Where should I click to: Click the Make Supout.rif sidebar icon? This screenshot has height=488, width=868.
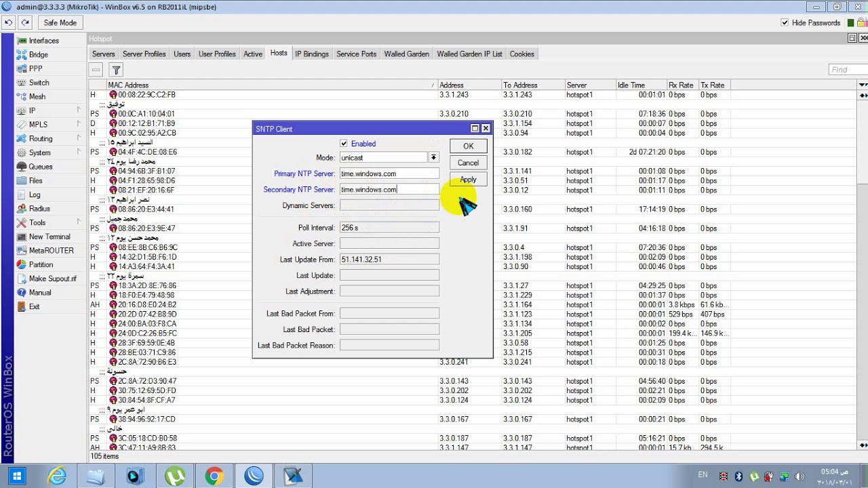[22, 279]
